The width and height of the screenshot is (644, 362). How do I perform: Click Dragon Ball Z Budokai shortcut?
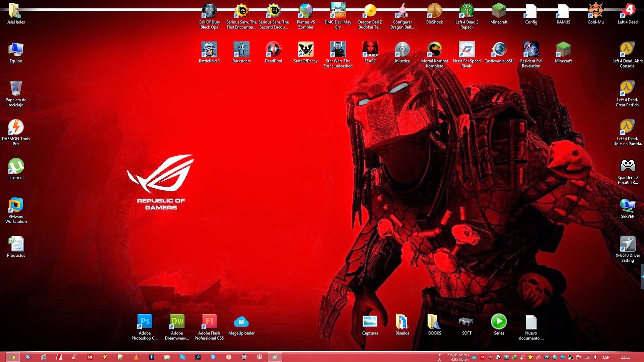(370, 16)
